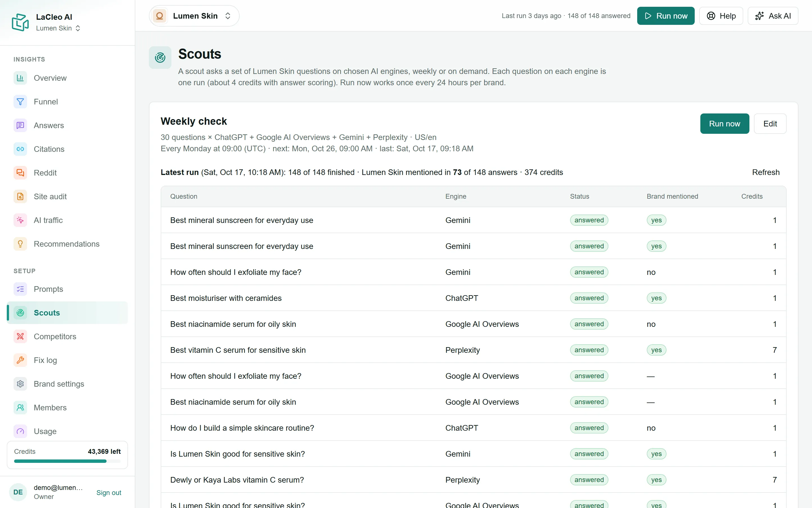Click Refresh for the latest run

click(x=766, y=172)
